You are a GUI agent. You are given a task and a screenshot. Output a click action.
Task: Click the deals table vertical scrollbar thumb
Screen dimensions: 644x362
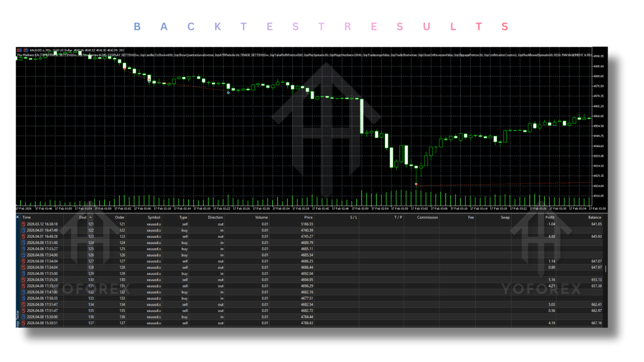click(605, 268)
